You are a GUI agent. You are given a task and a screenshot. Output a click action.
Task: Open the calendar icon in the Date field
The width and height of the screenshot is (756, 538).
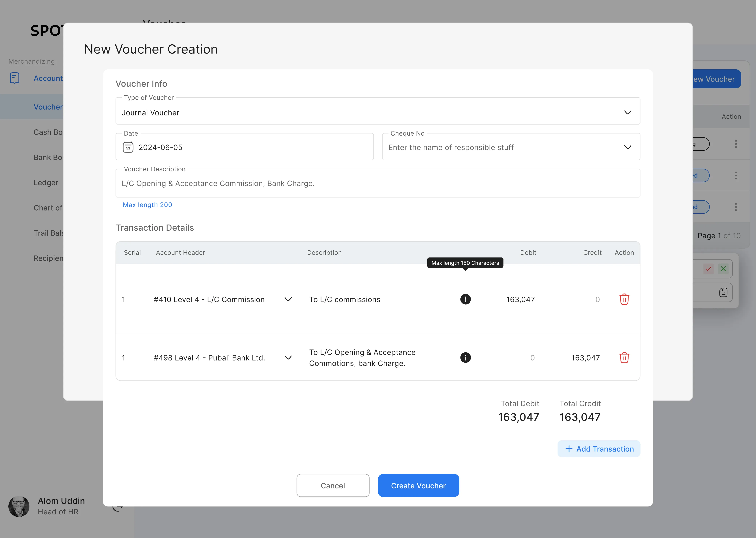(x=128, y=147)
